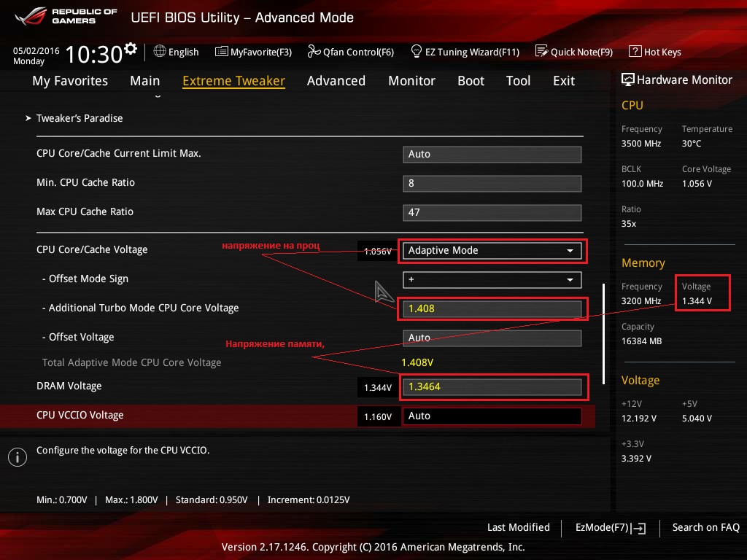This screenshot has width=747, height=560.
Task: Select the Extreme Tweaker tab
Action: click(x=234, y=81)
